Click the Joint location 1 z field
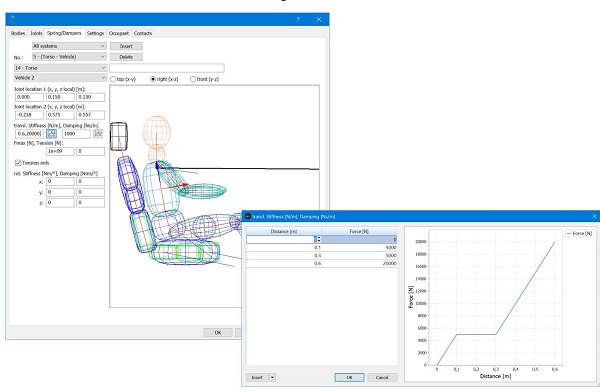Viewport: 600px width, 392px height. (x=90, y=97)
